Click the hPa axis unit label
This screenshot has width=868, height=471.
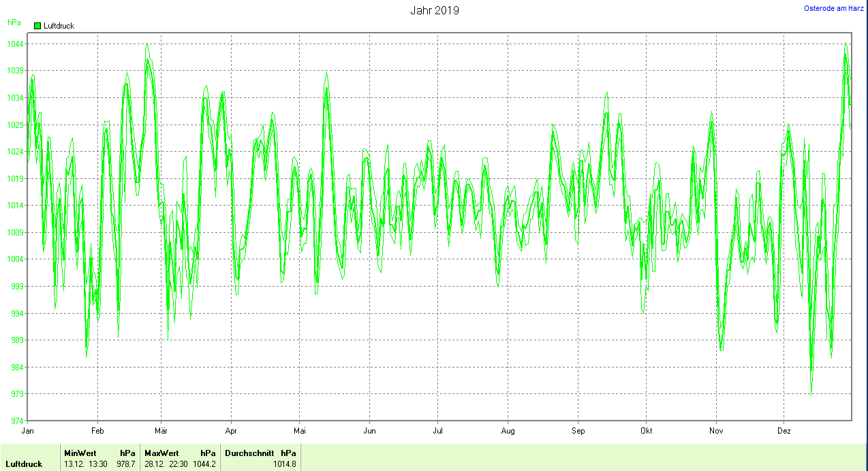14,22
